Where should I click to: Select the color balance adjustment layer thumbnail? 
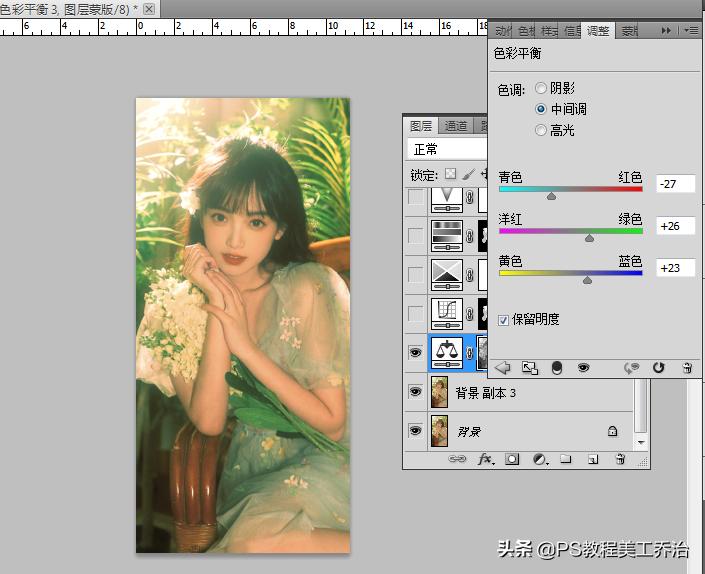point(447,353)
